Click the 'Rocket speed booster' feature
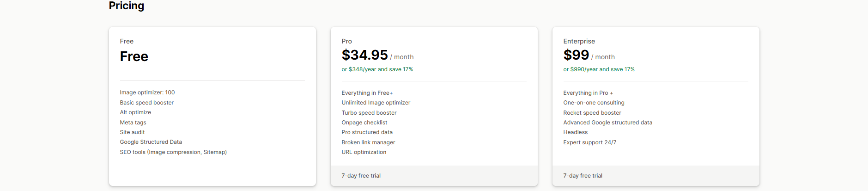The width and height of the screenshot is (868, 191). click(592, 113)
